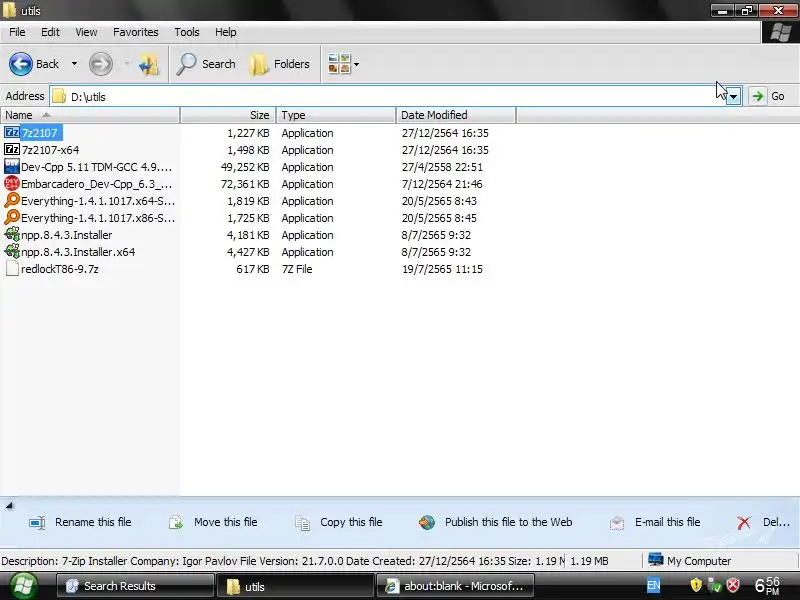Image resolution: width=800 pixels, height=600 pixels.
Task: Open the Edit menu
Action: pos(50,32)
